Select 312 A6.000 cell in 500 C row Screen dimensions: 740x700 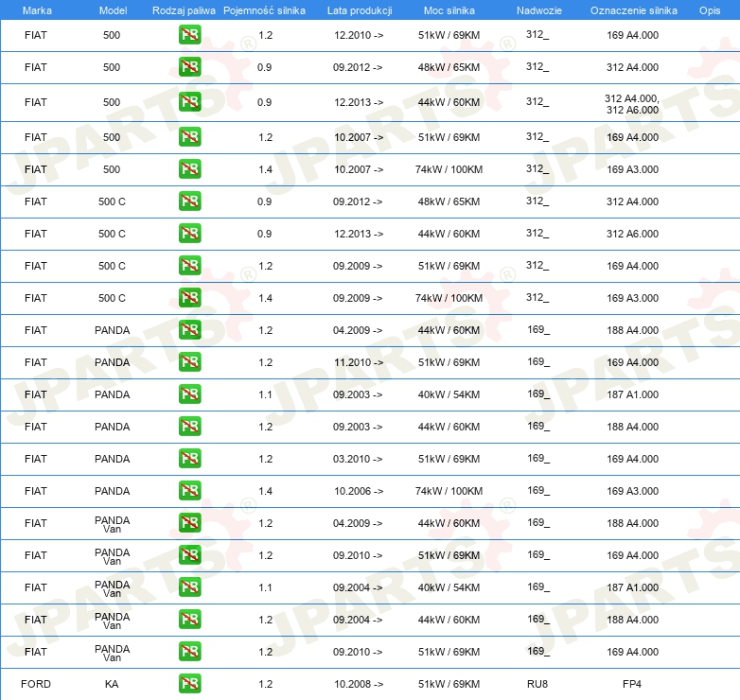632,234
